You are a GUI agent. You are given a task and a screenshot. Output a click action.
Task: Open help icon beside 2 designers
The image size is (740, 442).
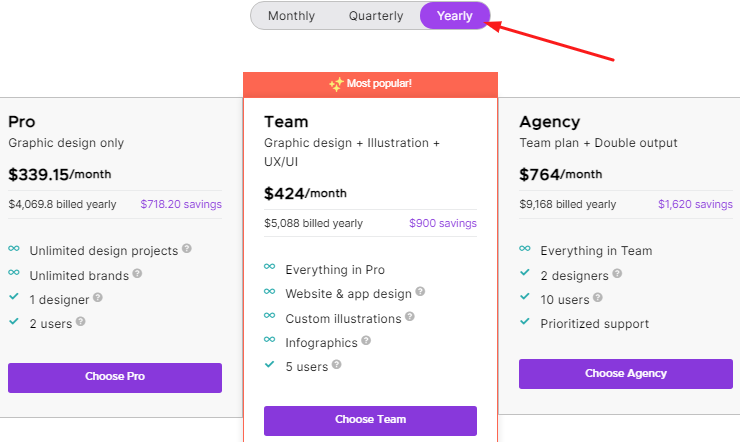click(617, 273)
